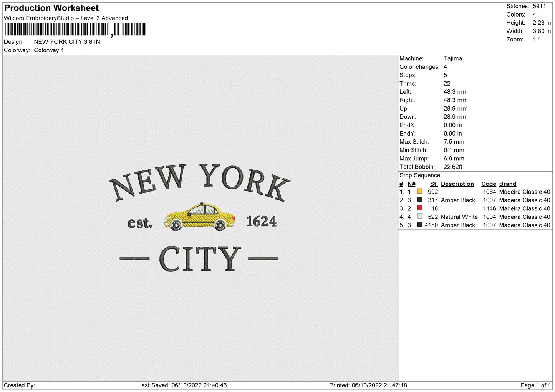The image size is (555, 392).
Task: Click the 'Code' column header
Action: pyautogui.click(x=489, y=184)
